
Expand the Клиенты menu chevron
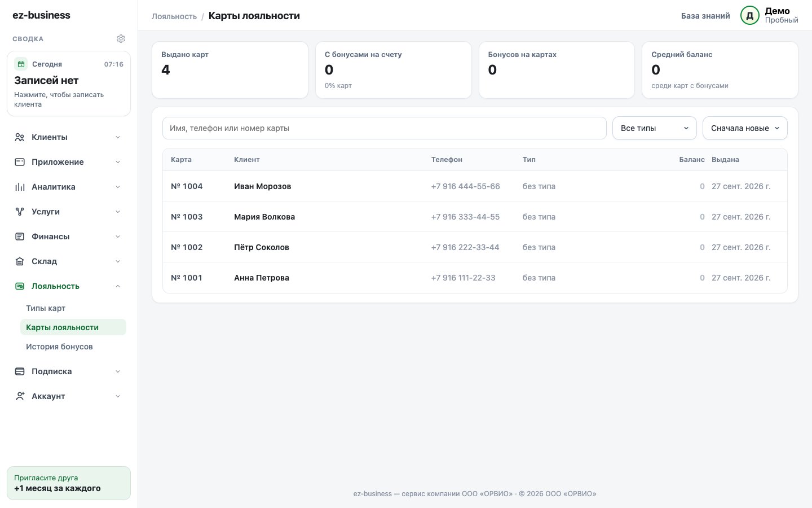coord(118,137)
